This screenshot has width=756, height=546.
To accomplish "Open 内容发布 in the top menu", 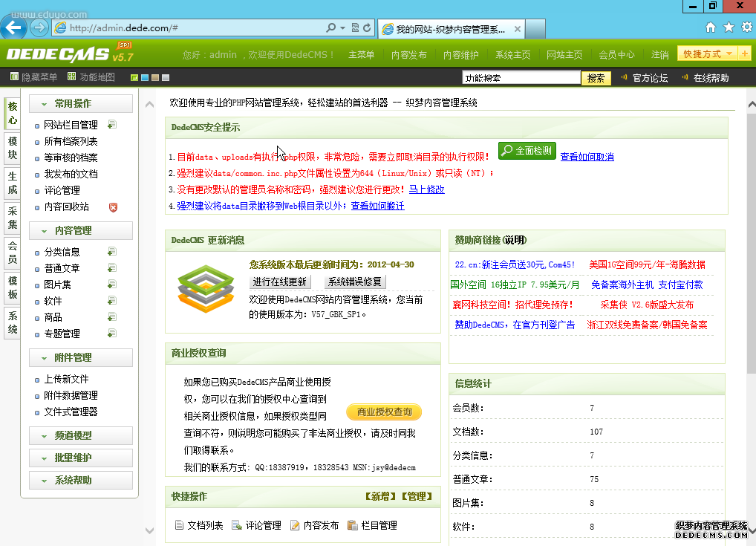I will (408, 55).
